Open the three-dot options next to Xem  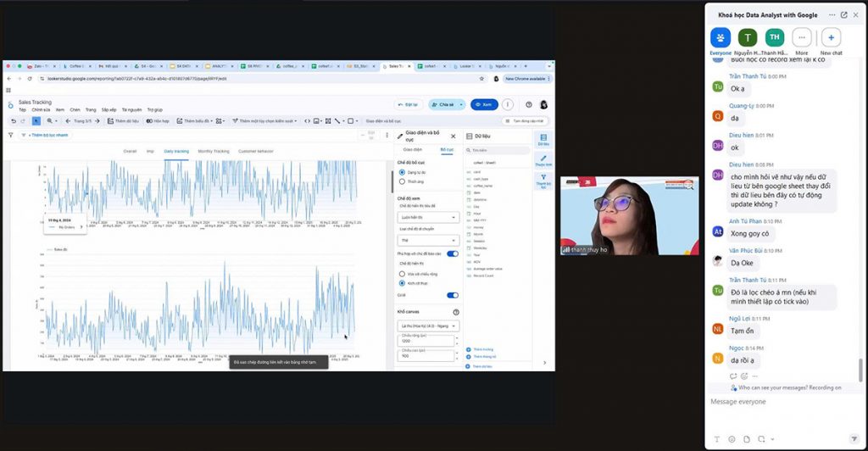tap(508, 104)
